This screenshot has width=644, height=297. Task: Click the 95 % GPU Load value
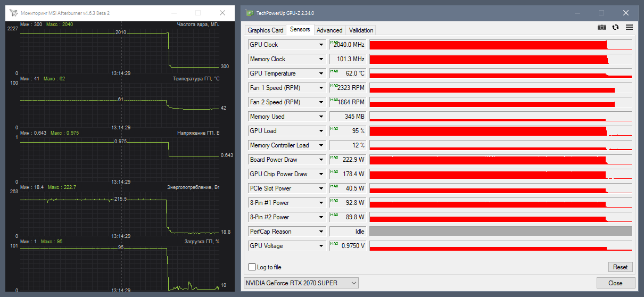point(348,131)
